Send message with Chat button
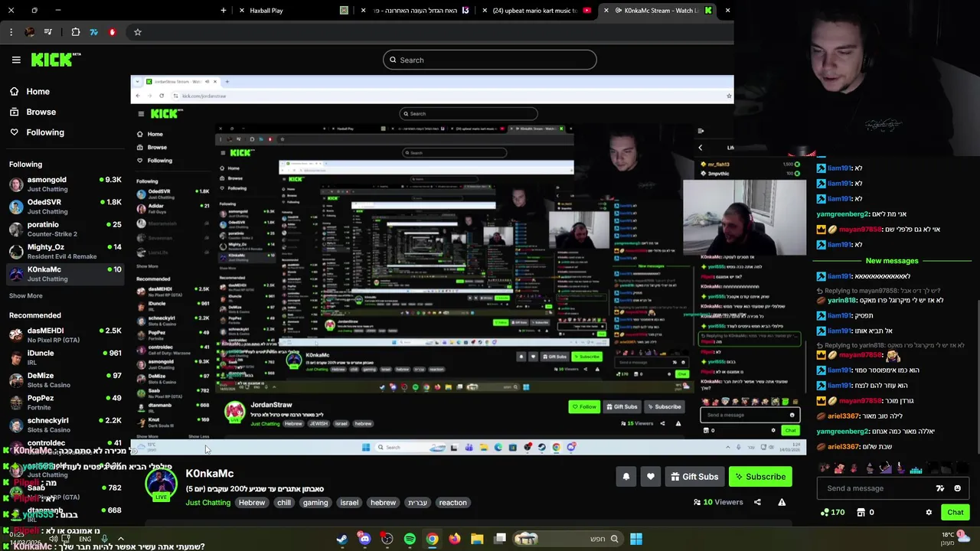 955,512
